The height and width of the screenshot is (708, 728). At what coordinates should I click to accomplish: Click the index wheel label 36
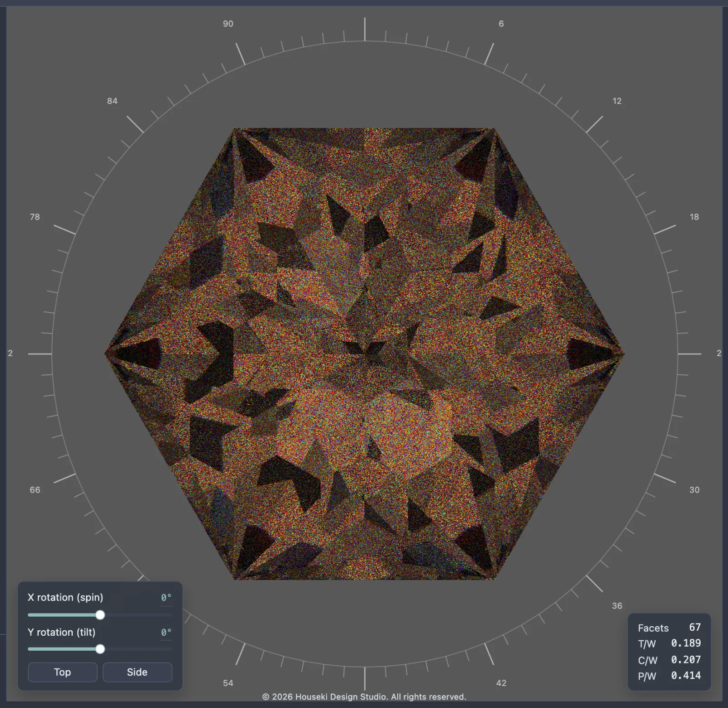617,606
